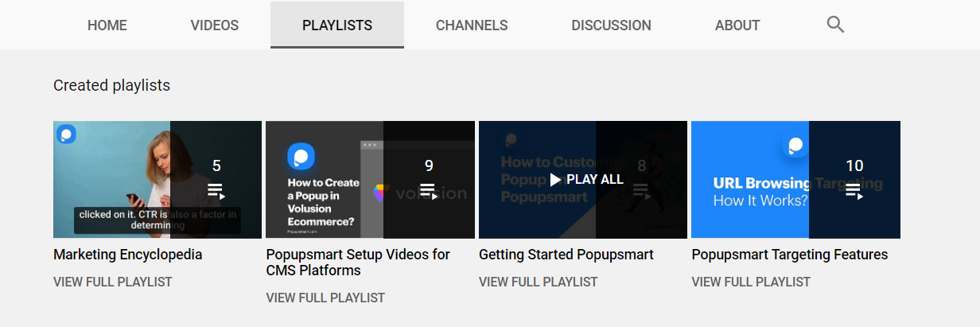The image size is (980, 327).
Task: Open the Popupsmart Targeting Features playlist title
Action: click(789, 255)
